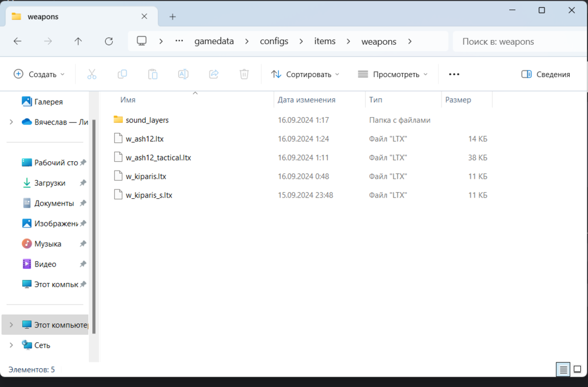The image size is (588, 387).
Task: Open the Сведения details pane
Action: 546,74
